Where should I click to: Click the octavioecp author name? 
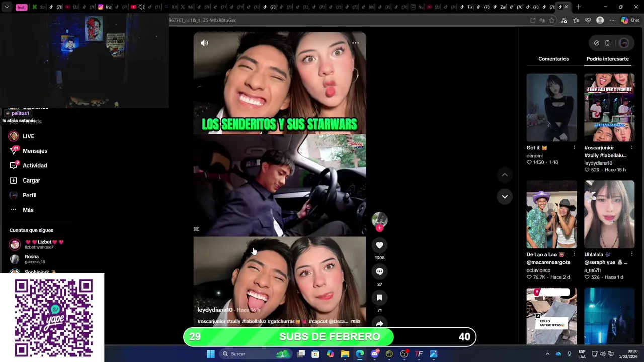click(538, 270)
